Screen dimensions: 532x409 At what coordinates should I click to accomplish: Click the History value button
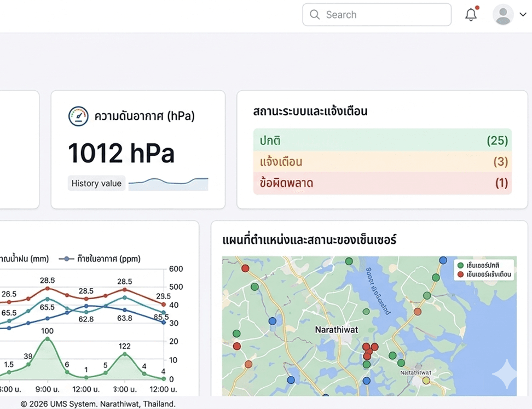(x=96, y=183)
